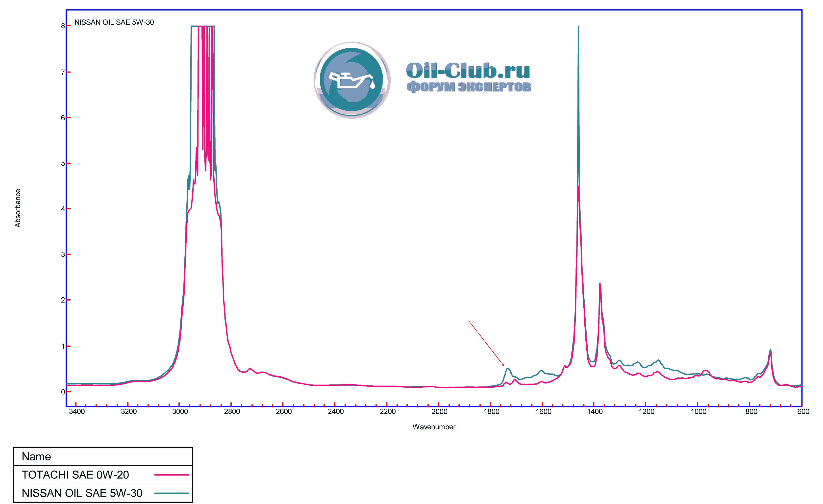
Task: Click the 1600 x-axis tick label
Action: point(544,411)
